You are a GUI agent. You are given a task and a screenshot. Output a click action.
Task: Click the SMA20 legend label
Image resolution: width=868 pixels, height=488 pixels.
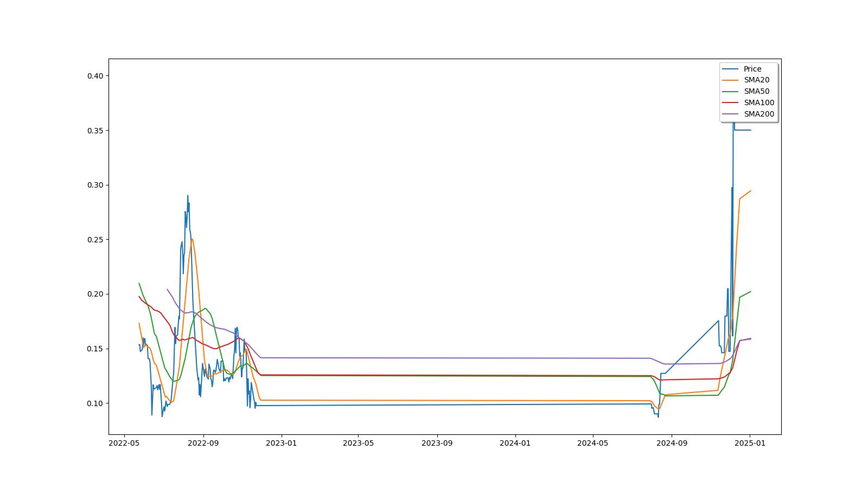[x=756, y=80]
